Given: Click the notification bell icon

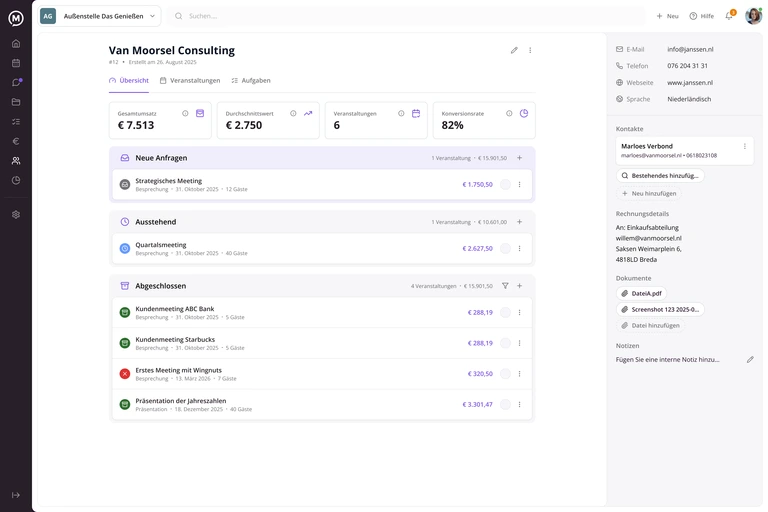Looking at the screenshot, I should [729, 16].
